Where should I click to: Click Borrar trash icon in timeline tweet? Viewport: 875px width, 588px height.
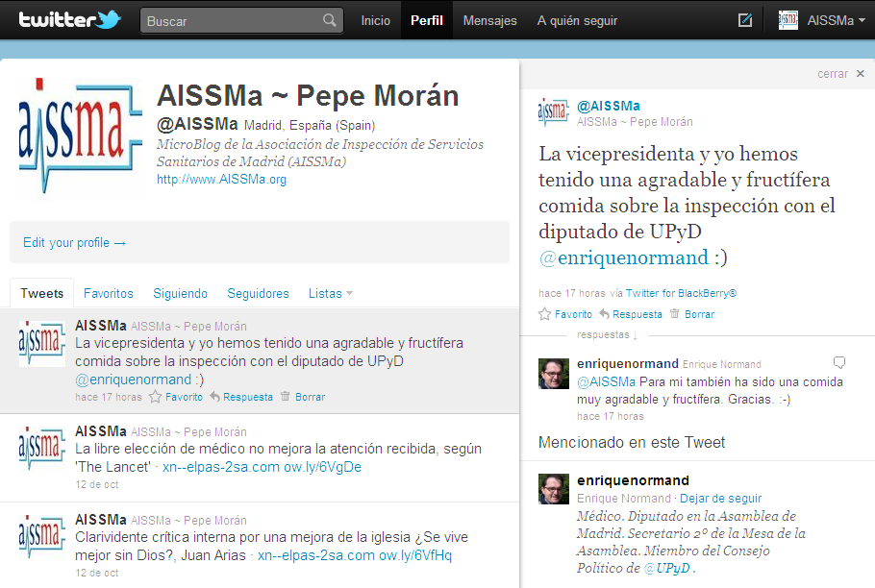[286, 396]
